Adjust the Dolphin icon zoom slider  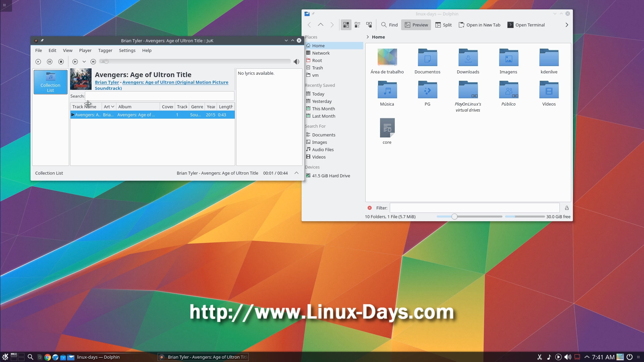470,217
